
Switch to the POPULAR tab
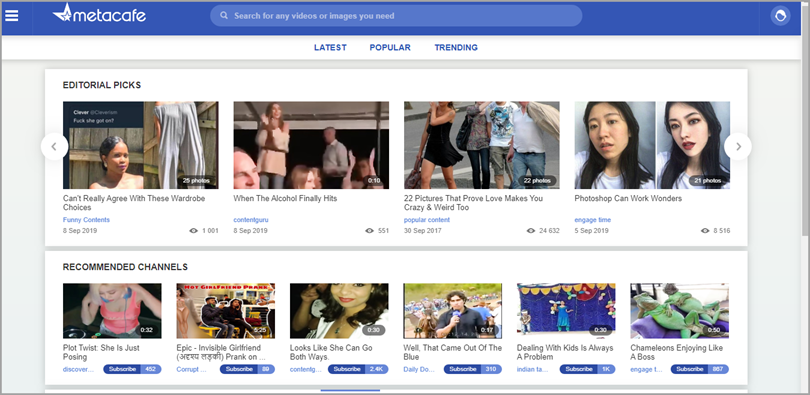(x=390, y=48)
